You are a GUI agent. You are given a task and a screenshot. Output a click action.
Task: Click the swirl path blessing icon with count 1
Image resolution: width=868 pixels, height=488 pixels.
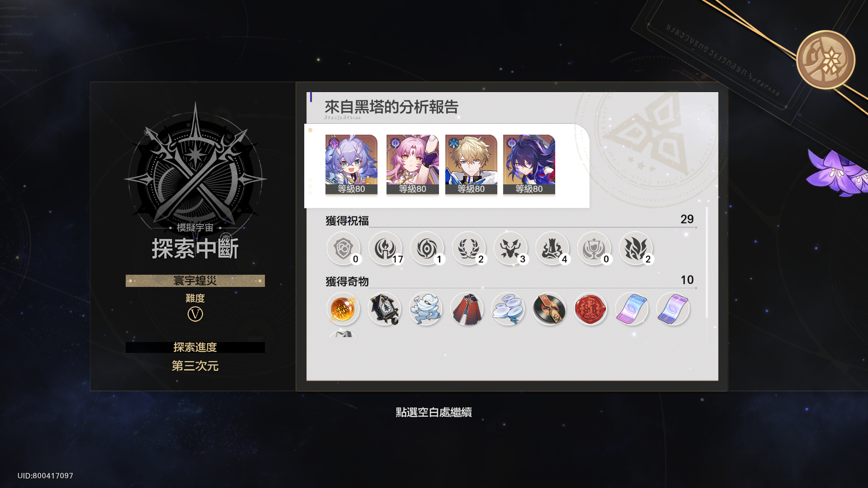427,249
